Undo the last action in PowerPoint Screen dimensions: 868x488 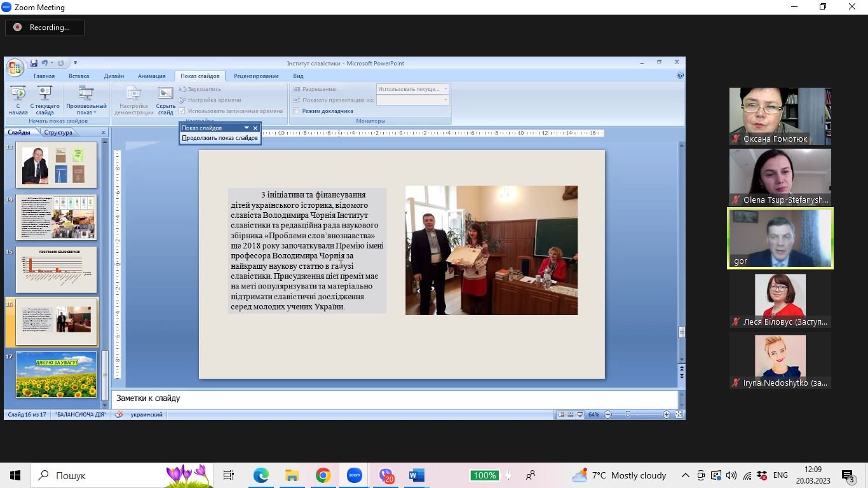coord(44,63)
